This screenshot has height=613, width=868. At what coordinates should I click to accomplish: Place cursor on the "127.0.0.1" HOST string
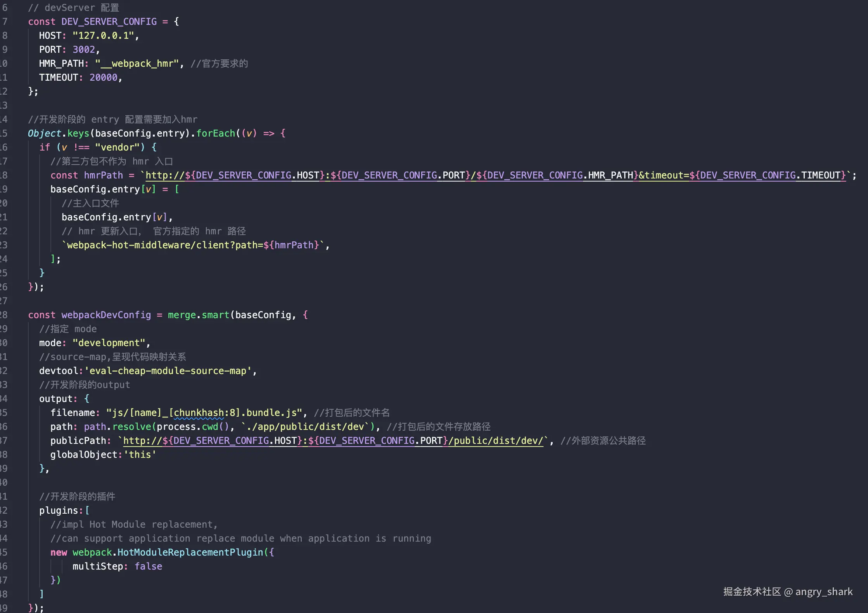point(103,36)
